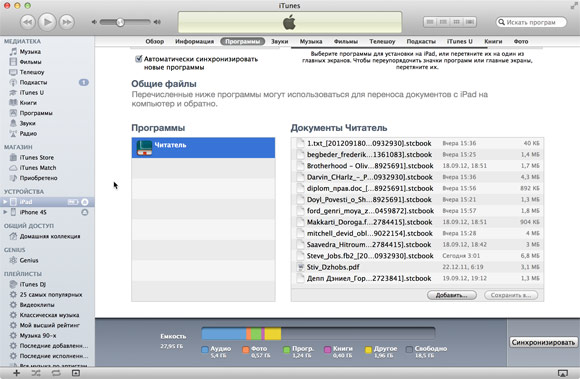Image resolution: width=580 pixels, height=379 pixels.
Task: Switch to list view mode button
Action: point(430,22)
